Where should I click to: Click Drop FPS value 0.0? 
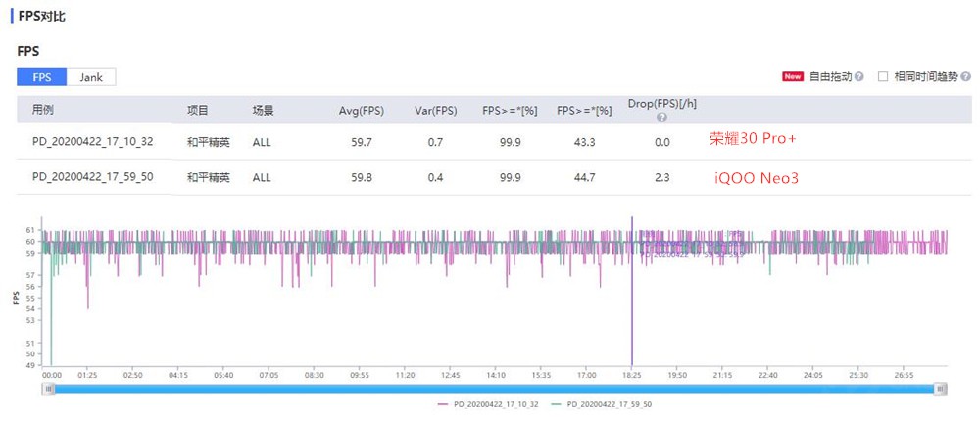662,142
